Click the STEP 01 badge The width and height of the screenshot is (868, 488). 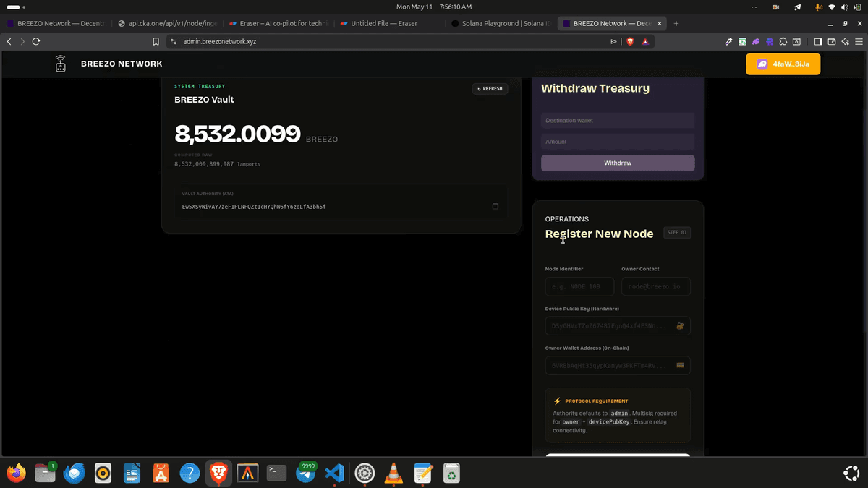click(x=677, y=233)
